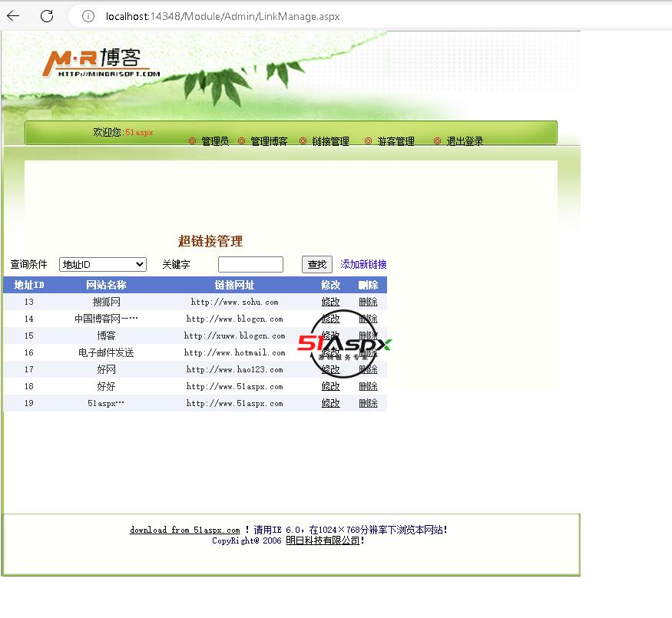The height and width of the screenshot is (618, 672).
Task: Click the 超链接管理 page heading
Action: pos(210,241)
